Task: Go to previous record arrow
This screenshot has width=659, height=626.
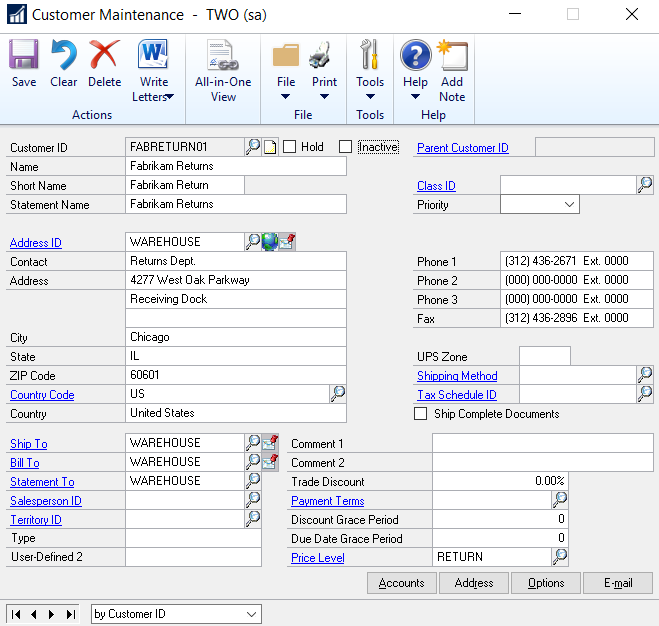Action: coord(34,614)
